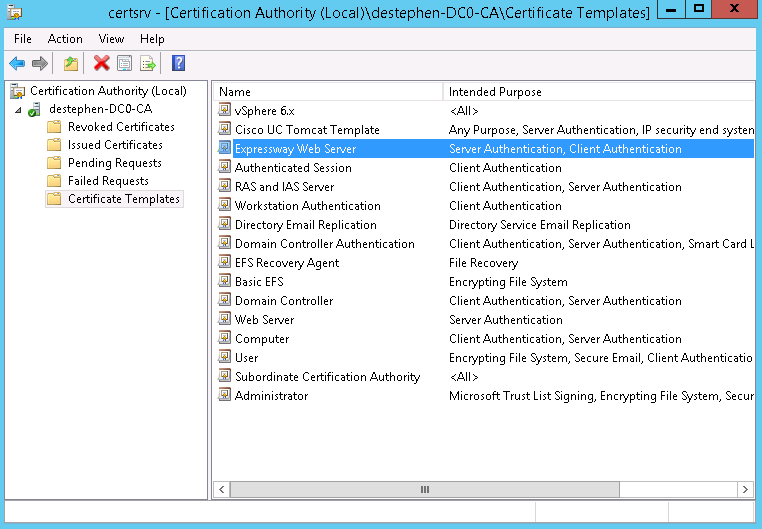Click the Failed Requests folder icon
Viewport: 762px width, 529px height.
54,181
